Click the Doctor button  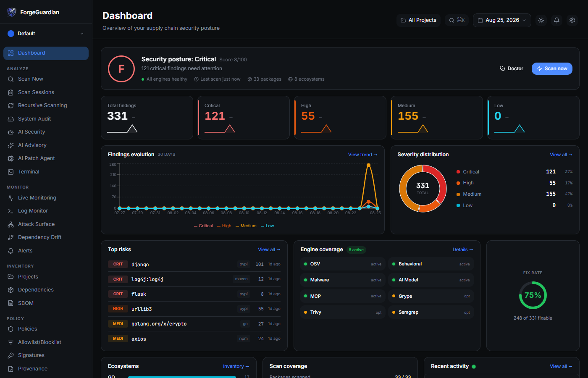(511, 68)
